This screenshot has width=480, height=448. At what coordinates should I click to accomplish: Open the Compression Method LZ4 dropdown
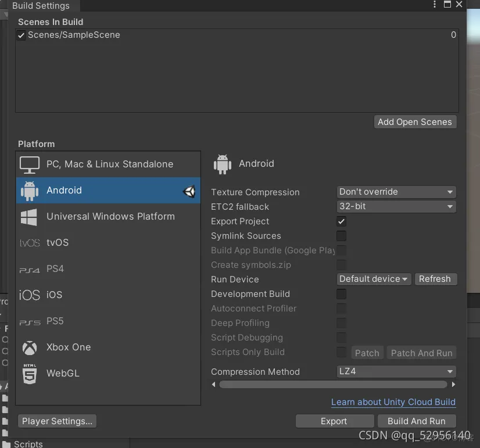396,371
